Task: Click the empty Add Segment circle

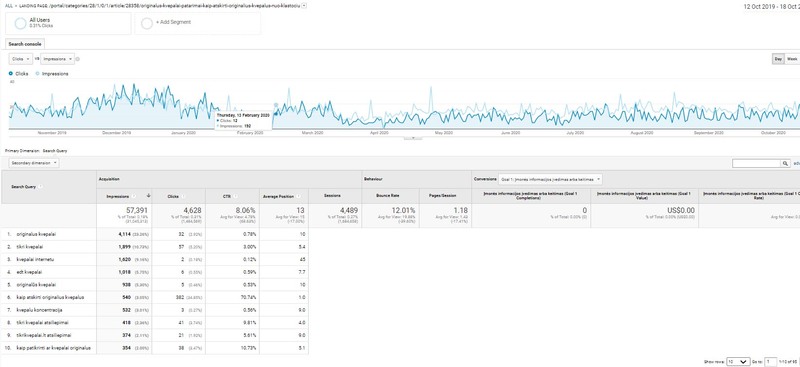Action: click(x=147, y=23)
